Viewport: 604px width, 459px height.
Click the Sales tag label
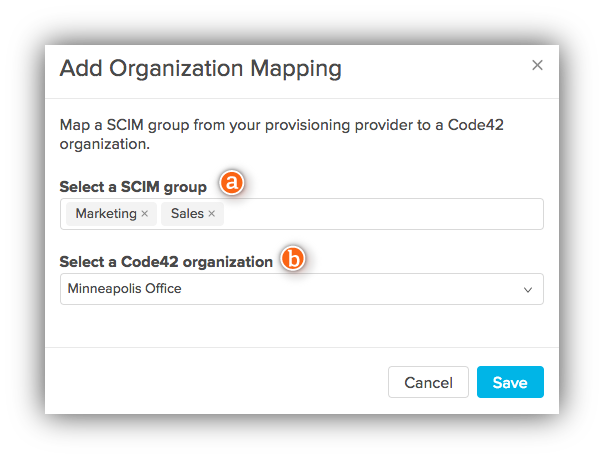pos(187,213)
